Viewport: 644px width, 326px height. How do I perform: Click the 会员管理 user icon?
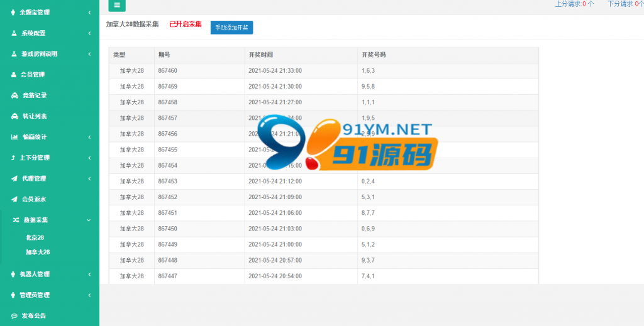point(14,75)
